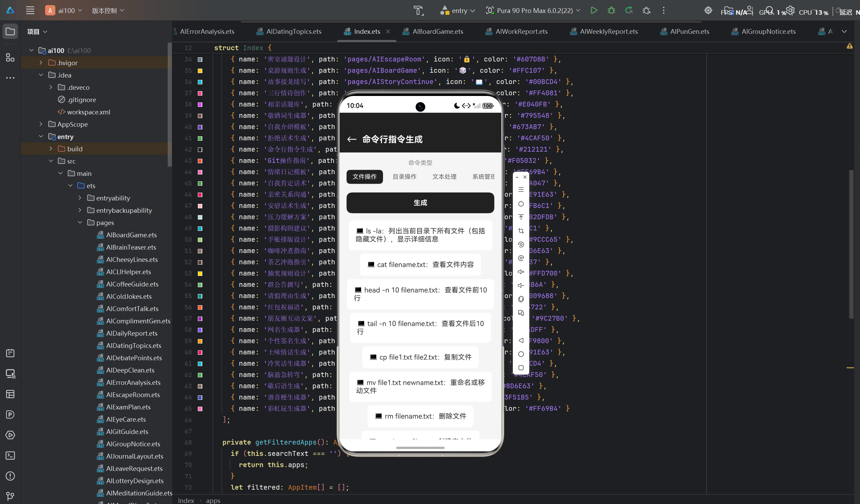Select 目录操作 command type chip
This screenshot has width=860, height=504.
[x=405, y=177]
